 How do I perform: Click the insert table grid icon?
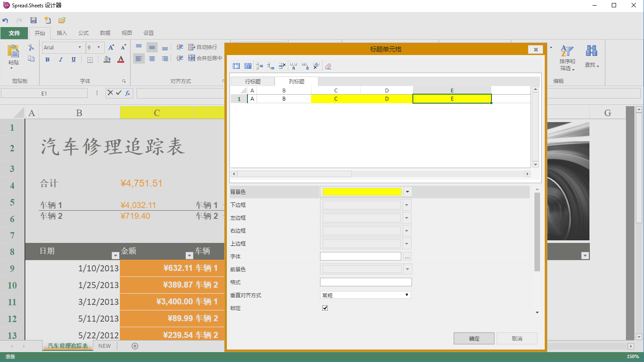pos(248,66)
